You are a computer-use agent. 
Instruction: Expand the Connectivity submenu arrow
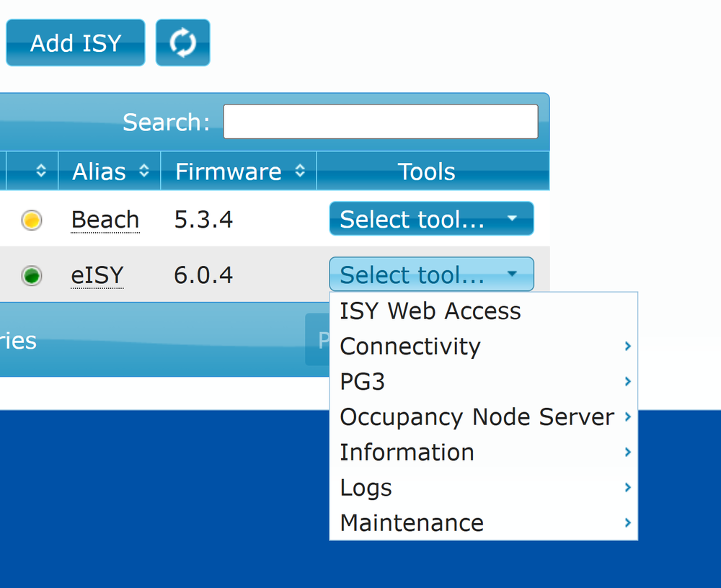[x=628, y=346]
